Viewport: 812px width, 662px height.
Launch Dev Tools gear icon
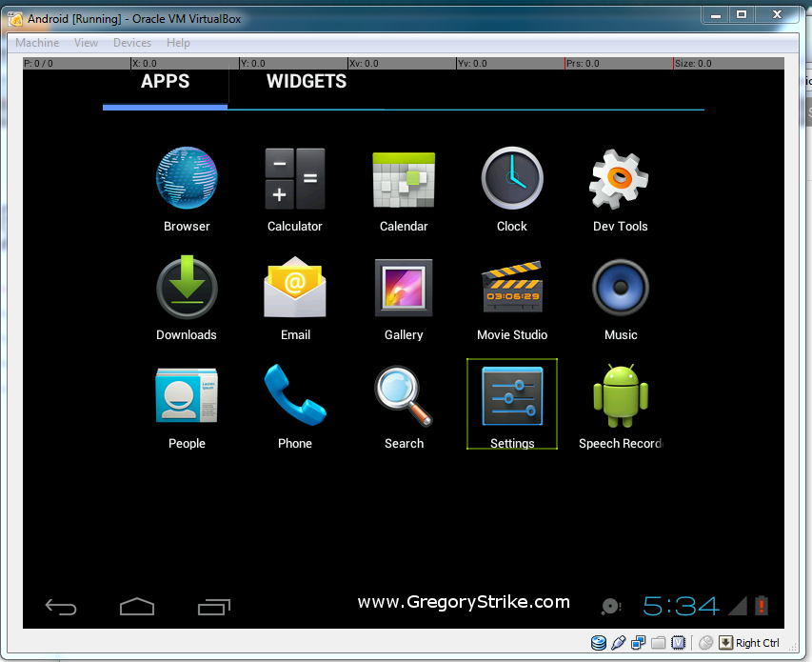click(x=620, y=180)
